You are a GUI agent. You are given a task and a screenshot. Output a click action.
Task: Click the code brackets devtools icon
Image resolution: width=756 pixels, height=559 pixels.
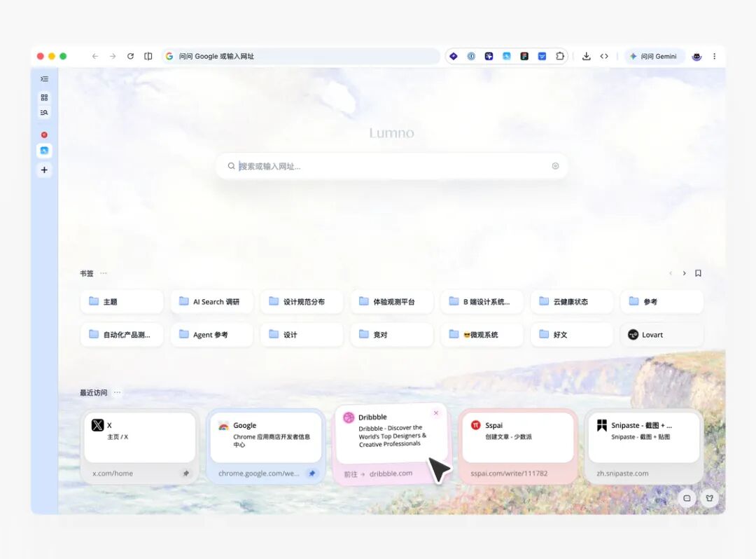pyautogui.click(x=604, y=57)
